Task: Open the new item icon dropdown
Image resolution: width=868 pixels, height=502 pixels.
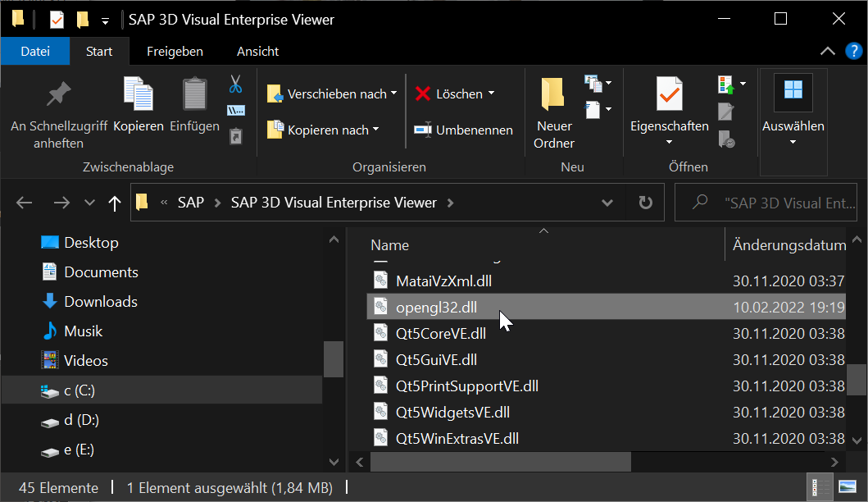Action: click(598, 84)
